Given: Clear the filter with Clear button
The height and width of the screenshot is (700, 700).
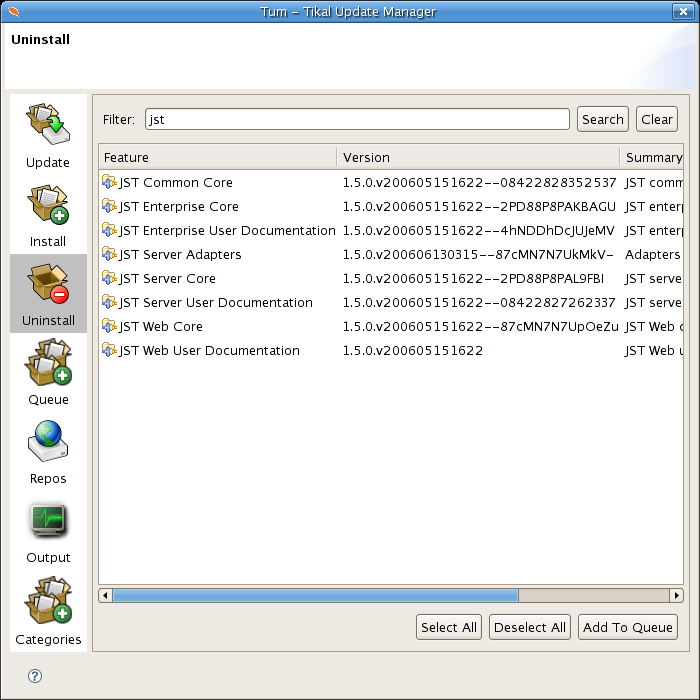Looking at the screenshot, I should pos(657,119).
